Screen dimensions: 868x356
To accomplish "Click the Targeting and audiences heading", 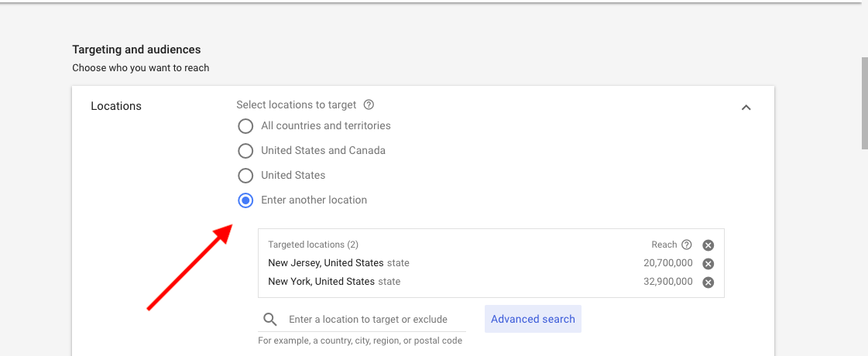I will click(136, 50).
